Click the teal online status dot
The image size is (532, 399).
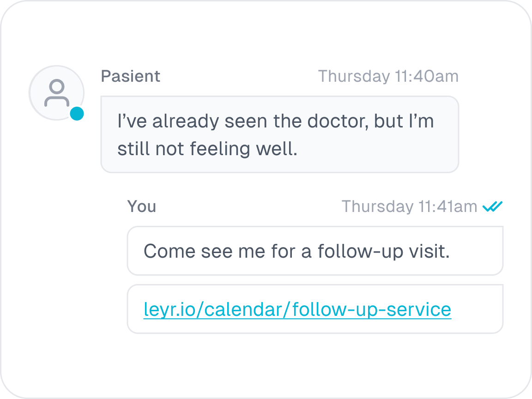77,114
